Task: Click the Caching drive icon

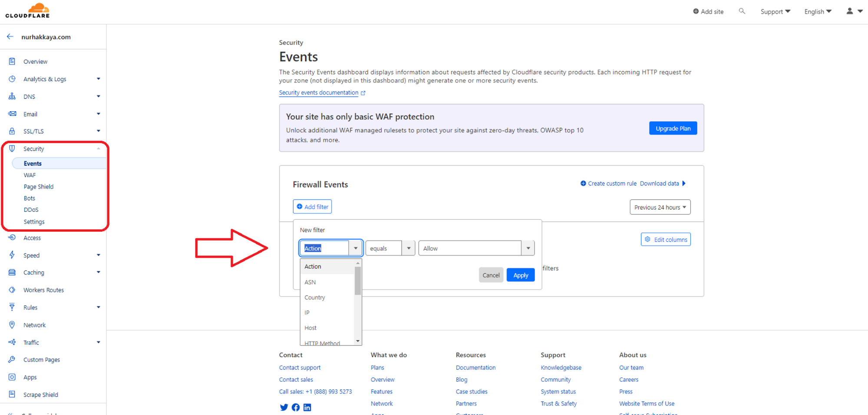Action: pyautogui.click(x=12, y=272)
